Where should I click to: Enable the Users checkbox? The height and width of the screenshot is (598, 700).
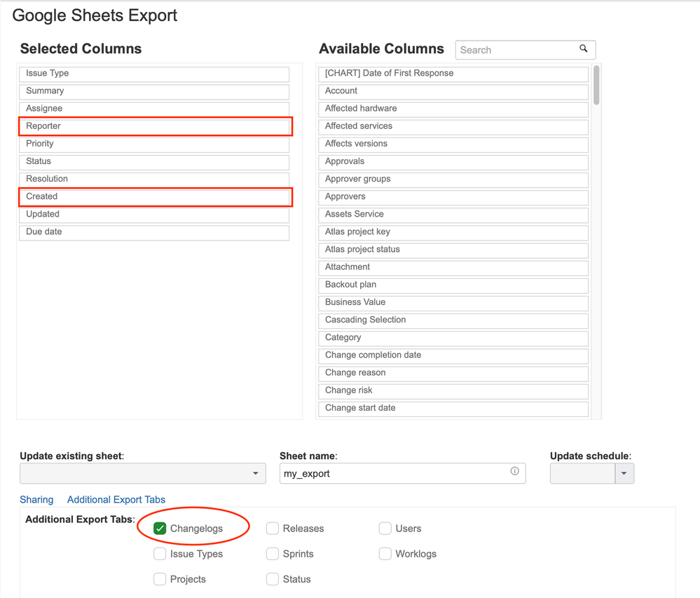(x=385, y=529)
